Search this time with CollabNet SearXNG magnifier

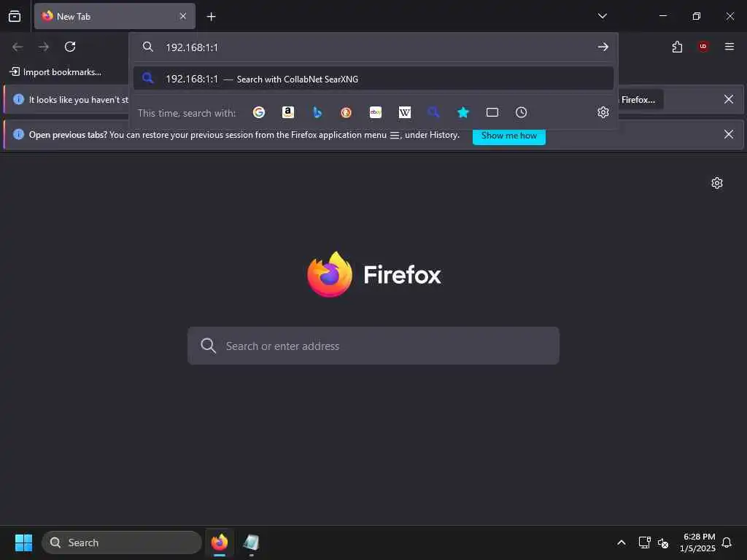point(433,112)
